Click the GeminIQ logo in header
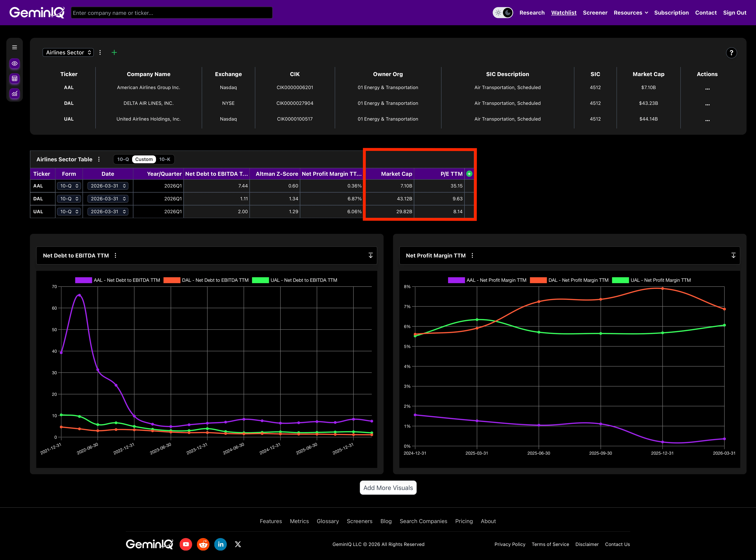Viewport: 756px width, 560px height. [x=37, y=12]
